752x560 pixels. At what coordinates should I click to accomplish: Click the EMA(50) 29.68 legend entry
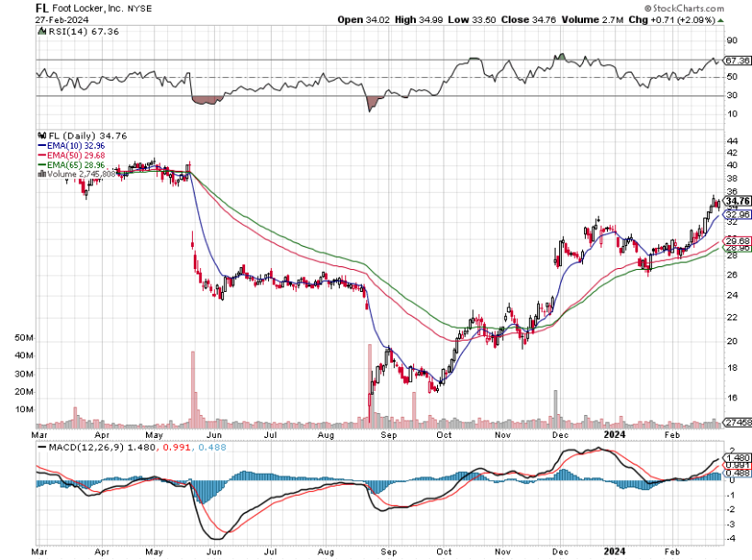71,155
